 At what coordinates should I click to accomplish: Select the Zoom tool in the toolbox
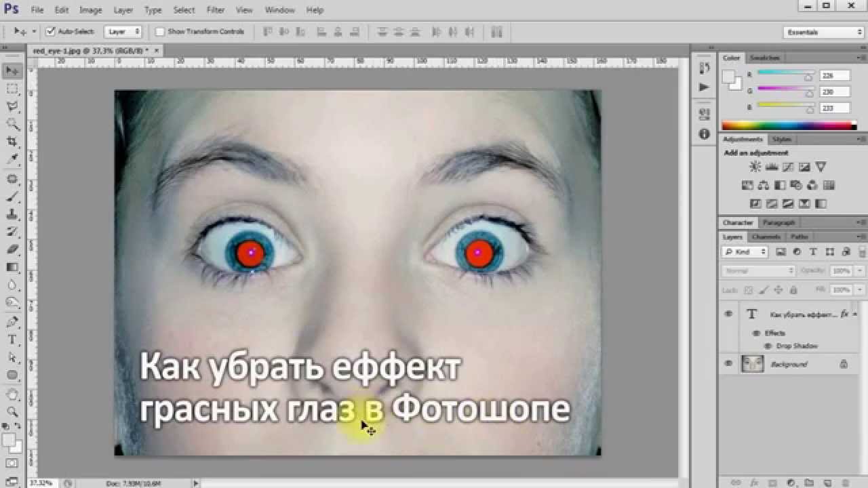tap(12, 411)
